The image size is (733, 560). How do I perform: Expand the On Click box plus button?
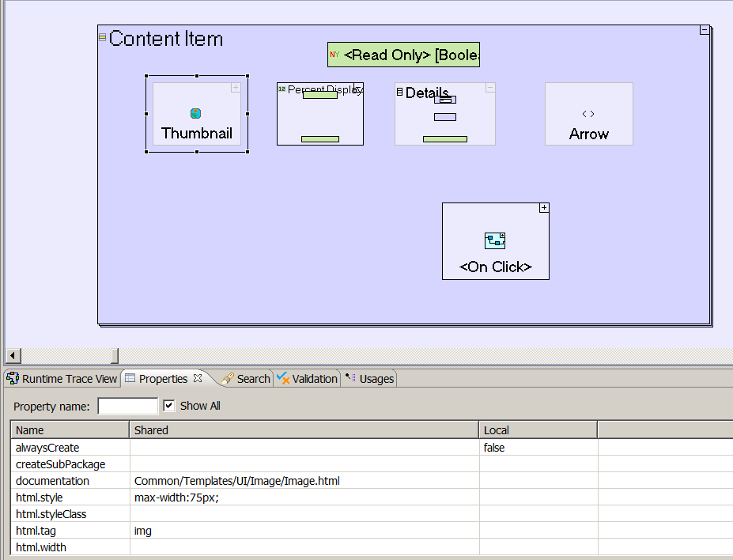(x=543, y=208)
